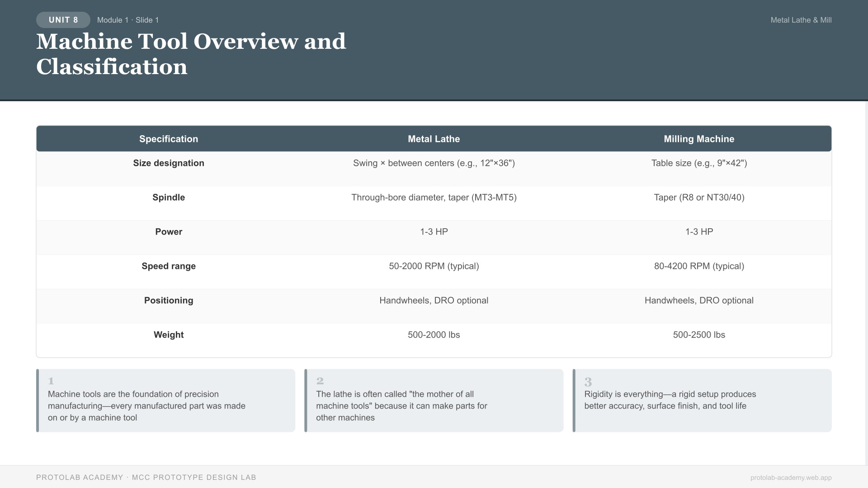Click the Size designation row label
The width and height of the screenshot is (868, 488).
tap(169, 163)
